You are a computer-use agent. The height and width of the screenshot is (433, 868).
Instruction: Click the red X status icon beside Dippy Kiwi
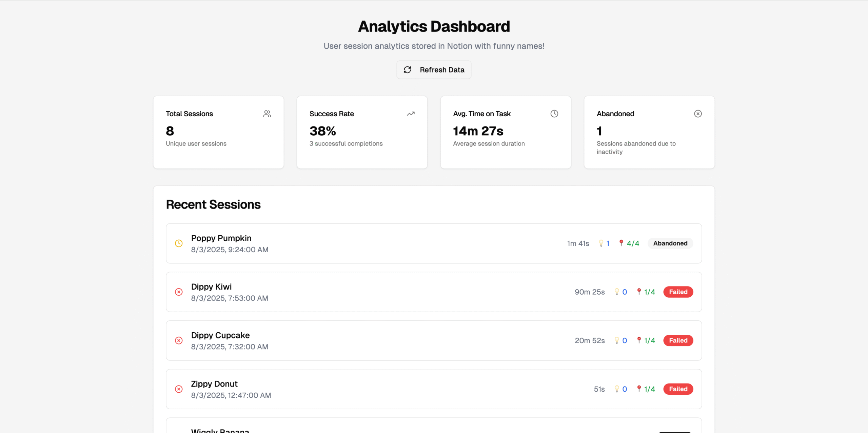179,292
